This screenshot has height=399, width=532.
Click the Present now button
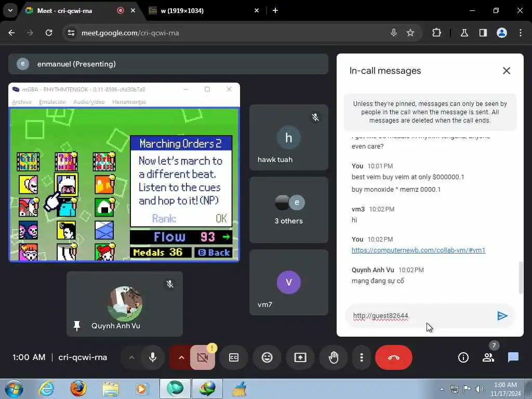click(x=300, y=357)
